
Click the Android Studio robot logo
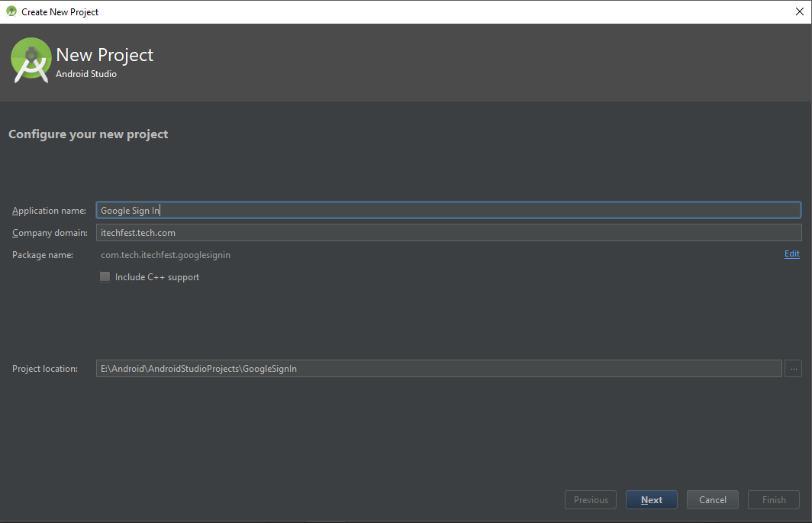coord(31,60)
